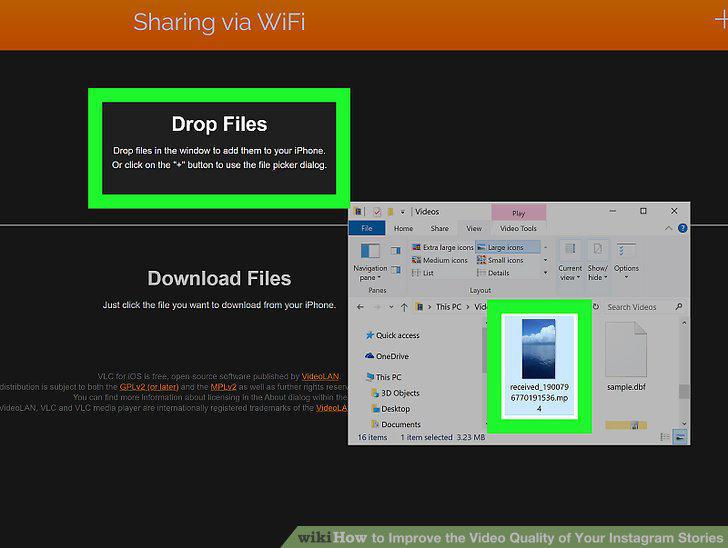
Task: Open the 3D Objects folder
Action: click(x=395, y=393)
